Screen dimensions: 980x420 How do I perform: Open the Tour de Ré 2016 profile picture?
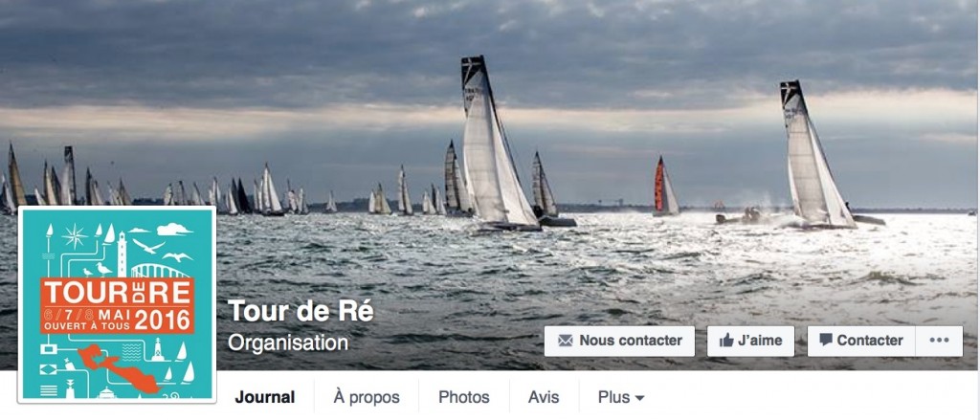[x=118, y=304]
